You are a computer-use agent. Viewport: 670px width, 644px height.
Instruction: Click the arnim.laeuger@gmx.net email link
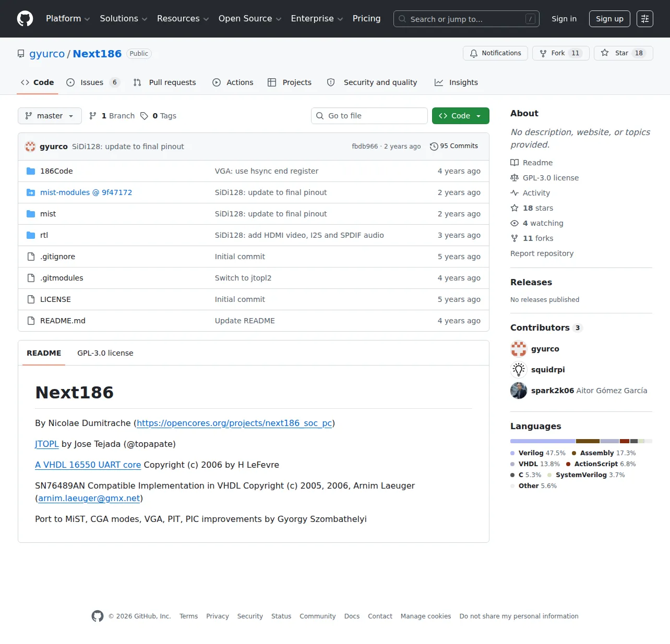[x=89, y=498]
